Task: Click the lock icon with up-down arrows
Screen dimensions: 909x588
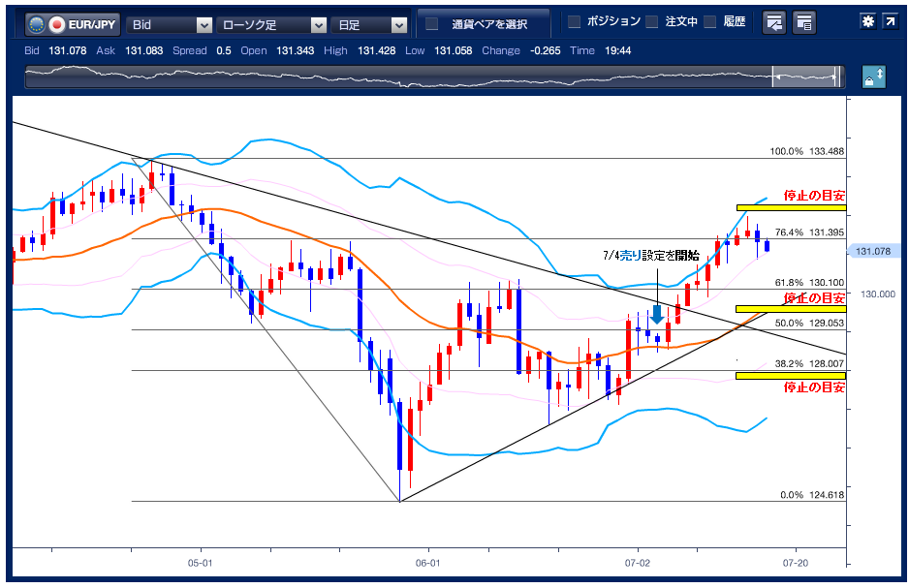Action: [874, 77]
